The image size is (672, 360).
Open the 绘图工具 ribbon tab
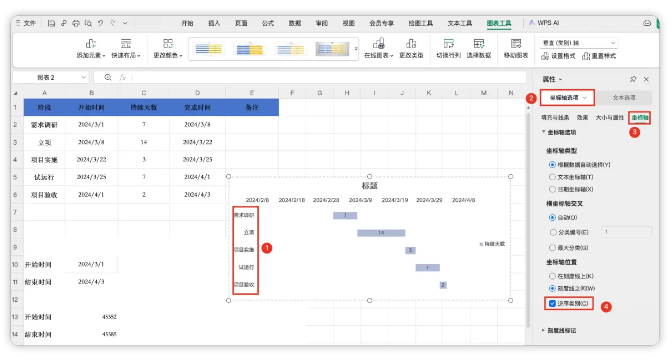tap(420, 23)
